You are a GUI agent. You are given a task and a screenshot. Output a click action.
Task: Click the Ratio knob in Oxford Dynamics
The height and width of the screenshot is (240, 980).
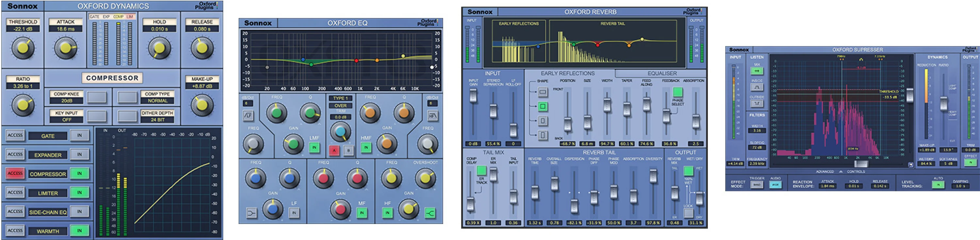click(x=23, y=105)
